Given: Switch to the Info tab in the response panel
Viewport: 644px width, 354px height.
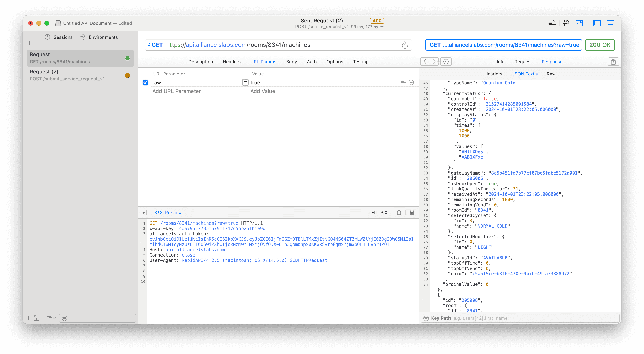Looking at the screenshot, I should click(500, 62).
